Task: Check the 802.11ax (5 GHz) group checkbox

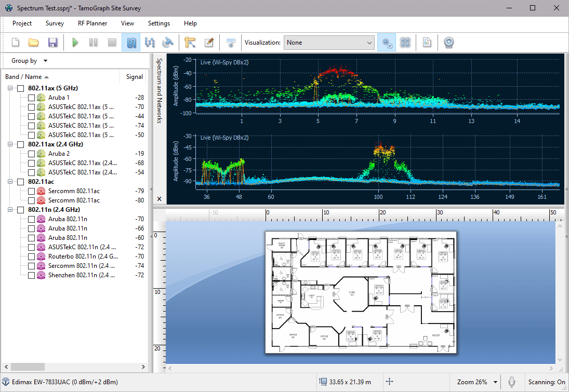Action: click(21, 88)
